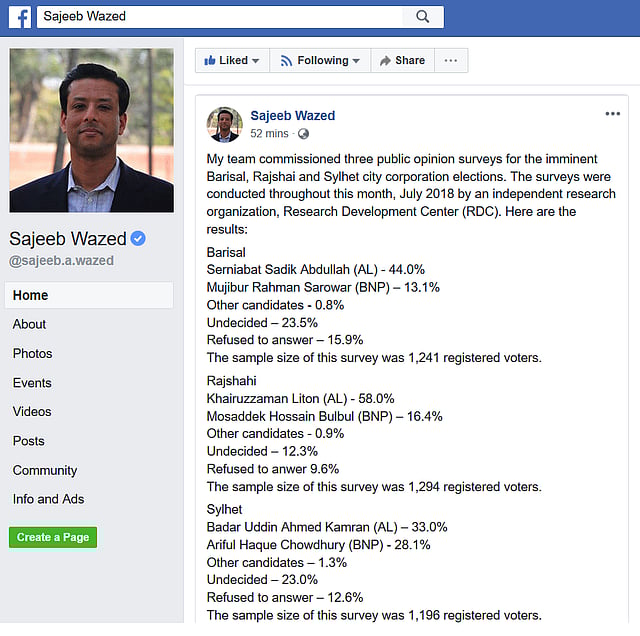Open the Events section

pyautogui.click(x=32, y=383)
